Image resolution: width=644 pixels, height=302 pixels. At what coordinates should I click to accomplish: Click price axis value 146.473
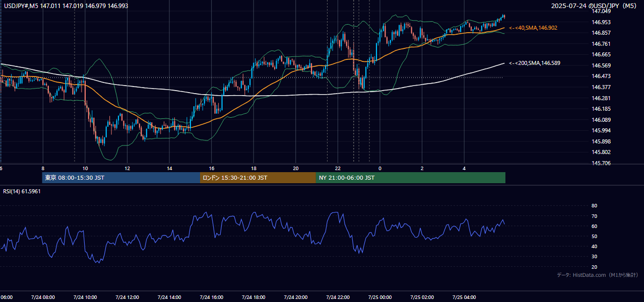(x=601, y=76)
